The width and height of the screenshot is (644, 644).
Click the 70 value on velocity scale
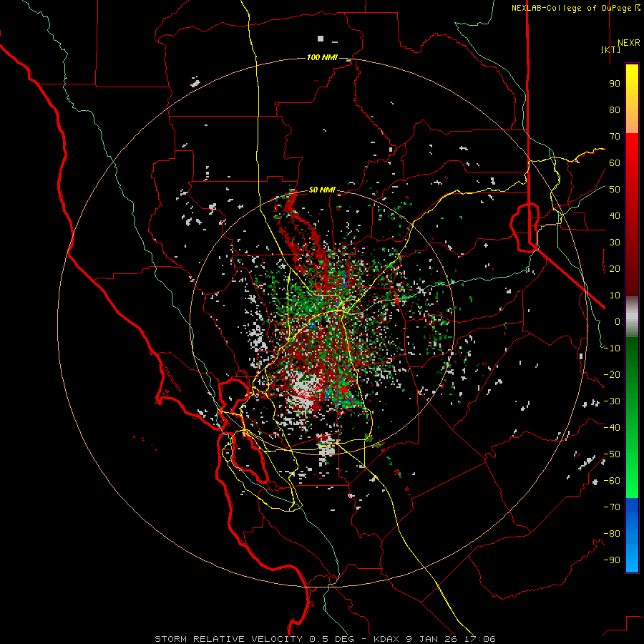pos(615,137)
